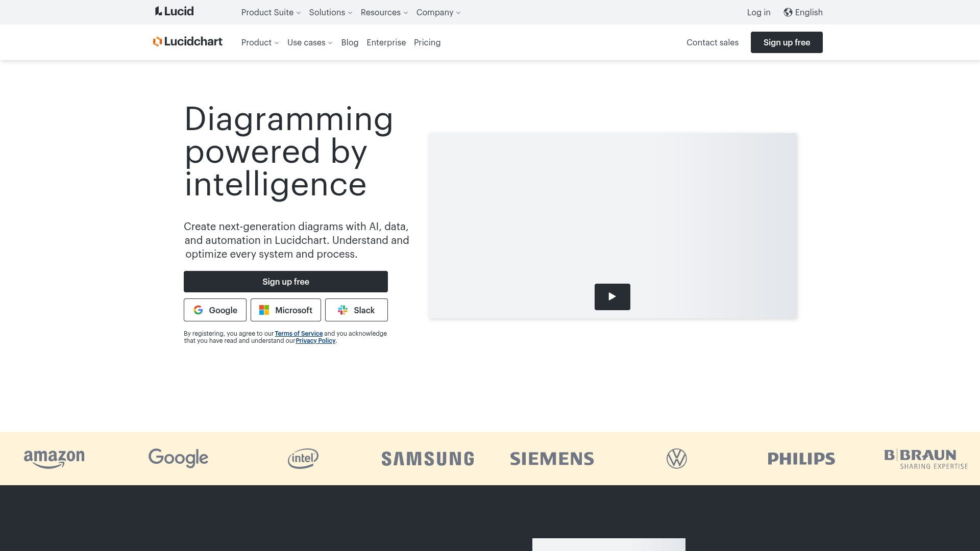The height and width of the screenshot is (551, 980).
Task: Click the Lucidchart logo
Action: click(x=187, y=41)
